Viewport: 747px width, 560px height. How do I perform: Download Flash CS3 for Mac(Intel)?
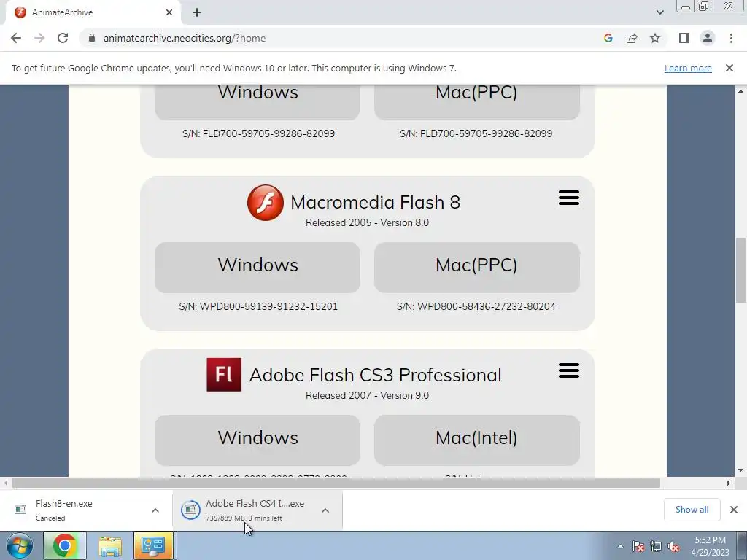coord(476,440)
